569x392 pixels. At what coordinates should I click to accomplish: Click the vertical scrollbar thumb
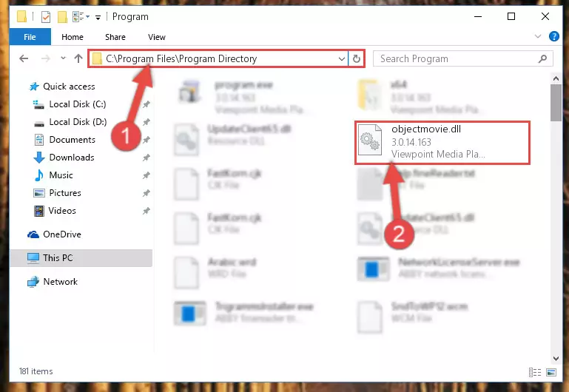click(556, 103)
